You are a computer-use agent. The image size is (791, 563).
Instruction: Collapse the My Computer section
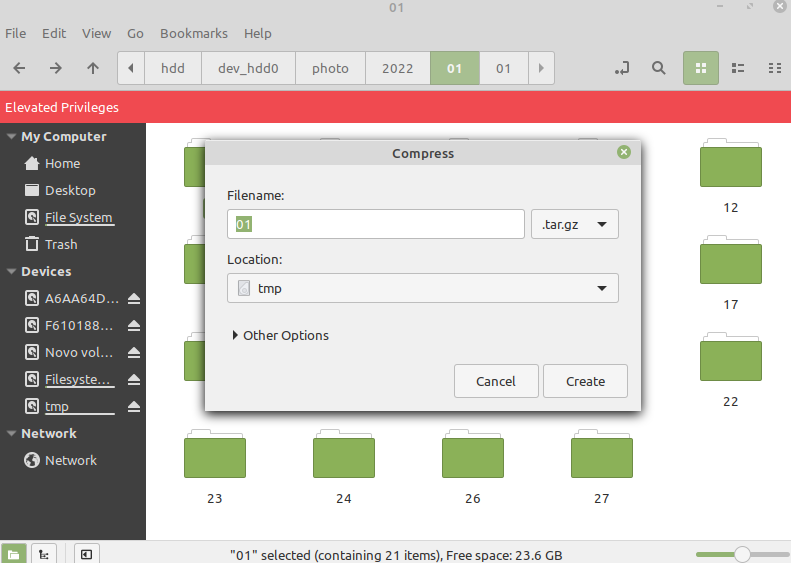(11, 136)
